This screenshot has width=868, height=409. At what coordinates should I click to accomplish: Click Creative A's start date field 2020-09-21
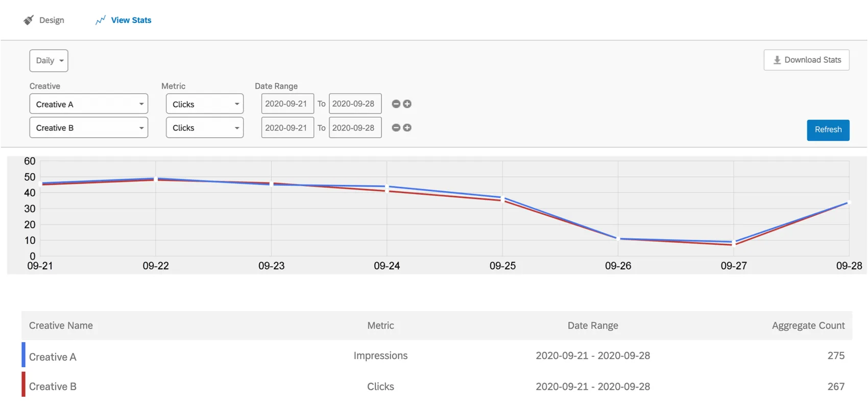click(x=287, y=104)
